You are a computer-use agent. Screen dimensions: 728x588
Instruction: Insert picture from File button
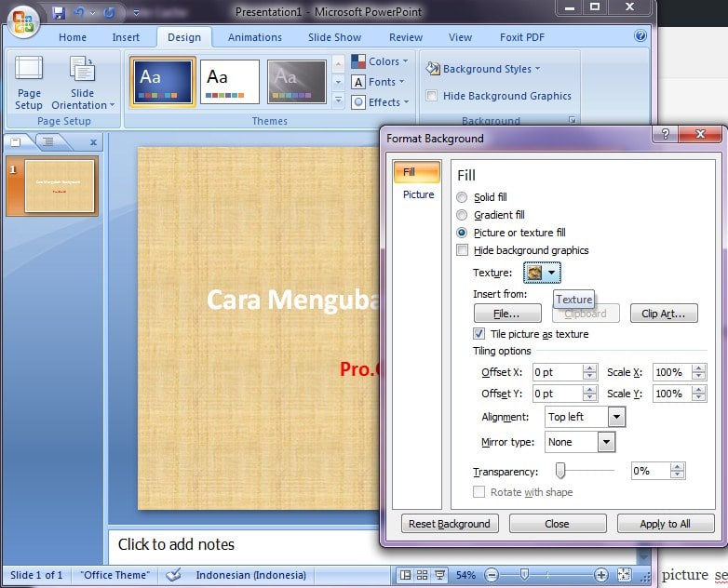507,314
